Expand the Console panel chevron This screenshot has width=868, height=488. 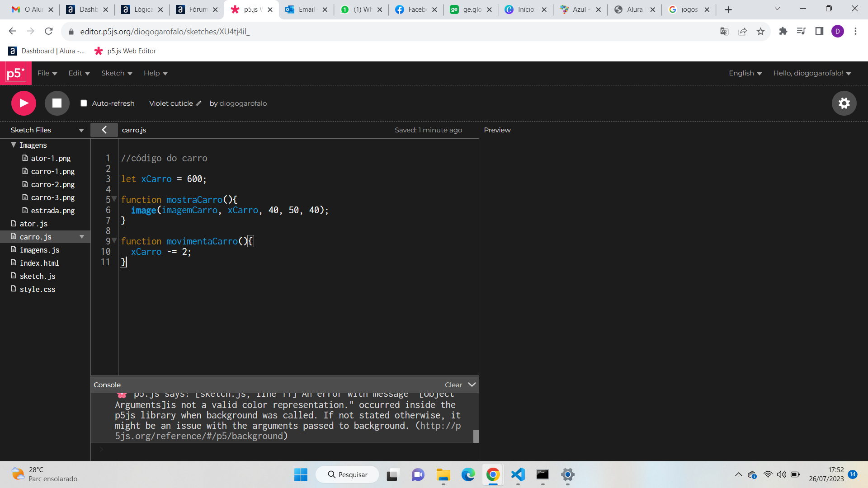[x=472, y=385]
